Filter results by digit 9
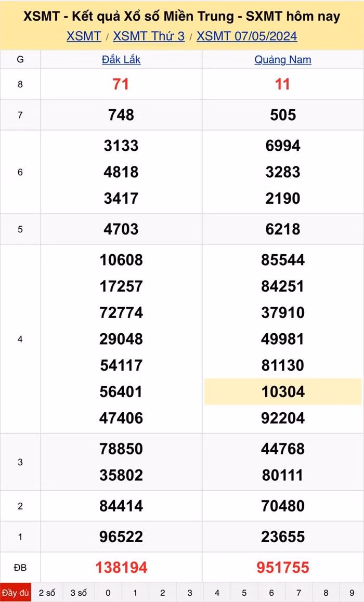 click(353, 593)
